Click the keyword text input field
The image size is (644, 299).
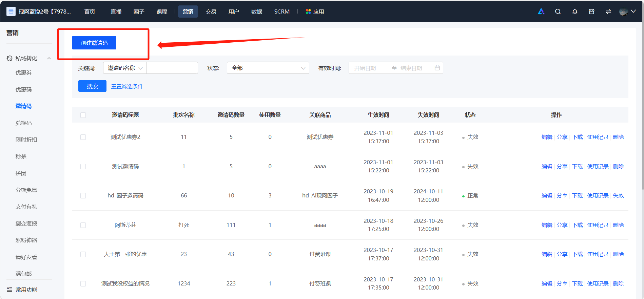(172, 68)
